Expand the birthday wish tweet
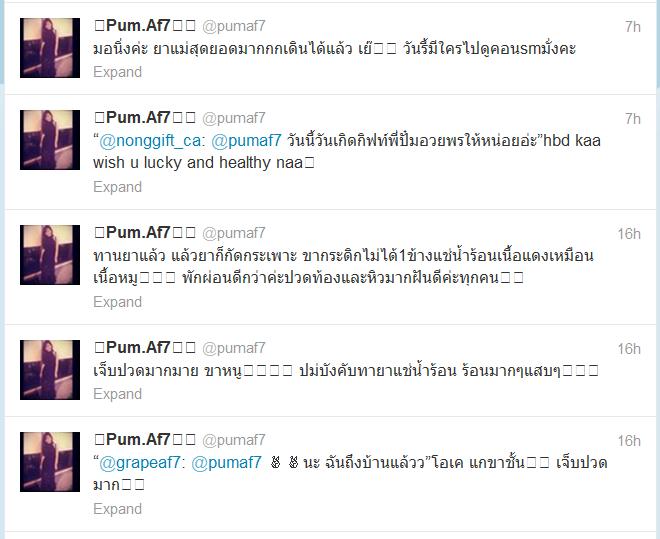This screenshot has height=539, width=660. 117,187
